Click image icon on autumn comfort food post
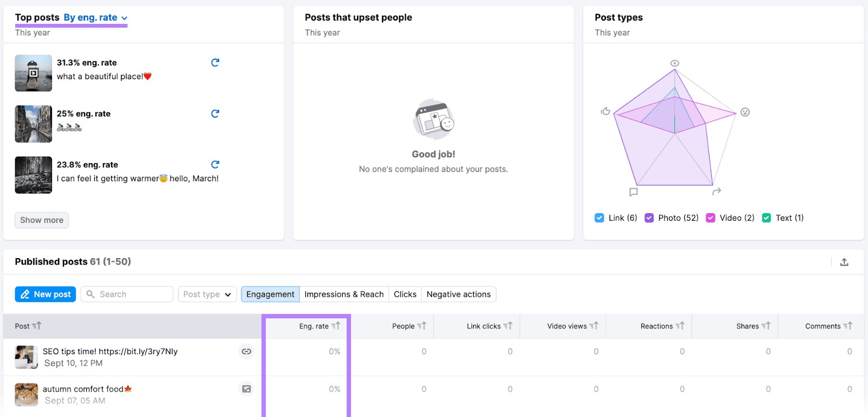Viewport: 868px width, 417px height. [246, 389]
